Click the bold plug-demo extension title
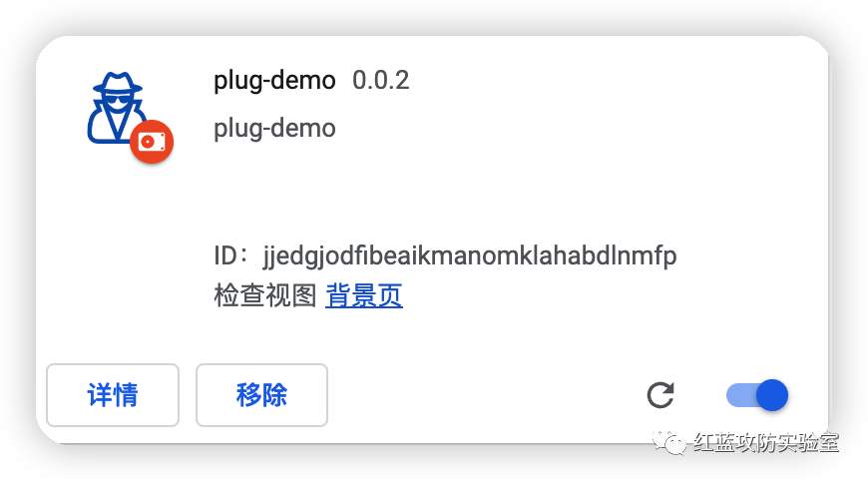Viewport: 868px width, 481px height. [274, 81]
